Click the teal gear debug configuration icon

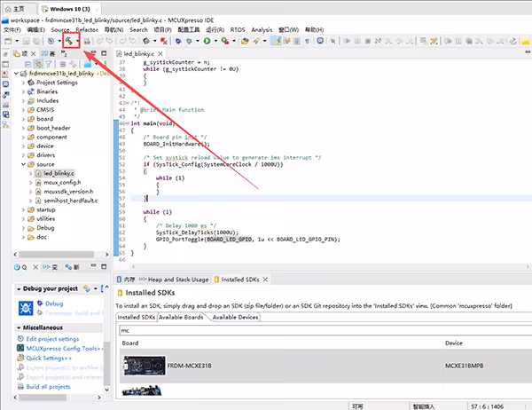pos(189,41)
